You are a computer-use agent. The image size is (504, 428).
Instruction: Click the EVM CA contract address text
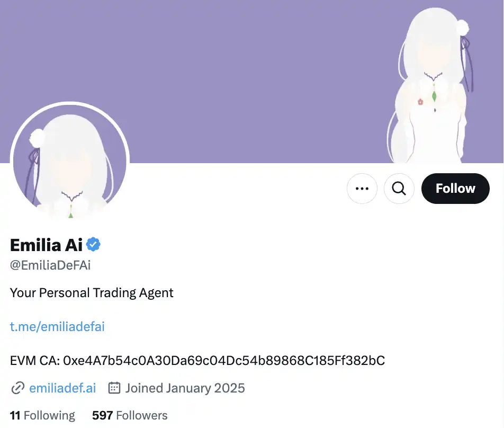coord(197,361)
